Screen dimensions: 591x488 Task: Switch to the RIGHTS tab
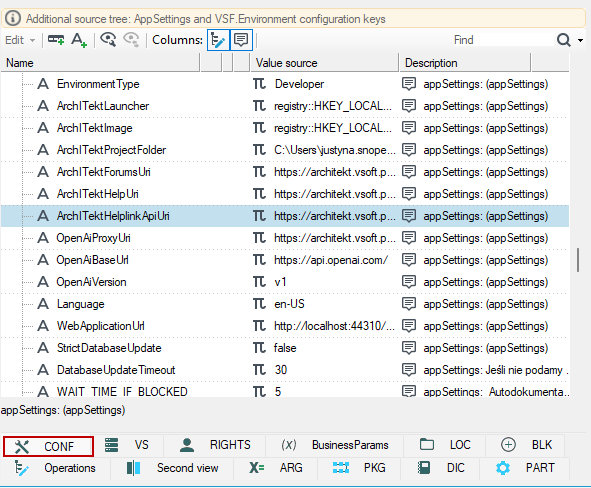tap(215, 445)
